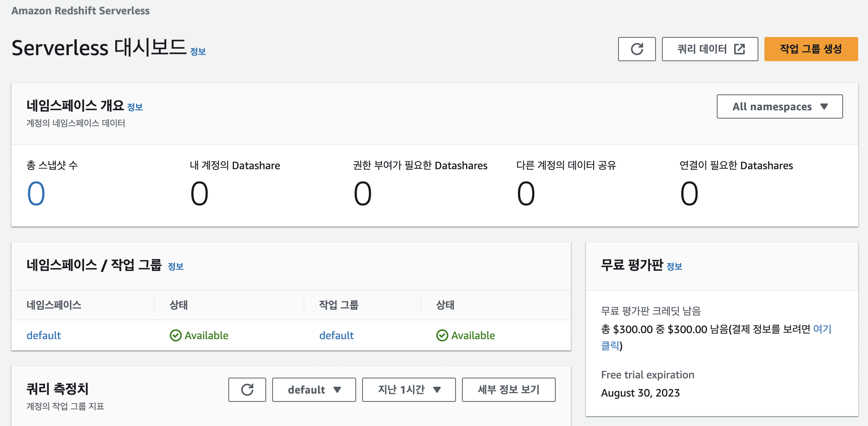Click the 계정의 작업 그룹 지표 subtitle
Screen dimensions: 868x426
pyautogui.click(x=65, y=406)
